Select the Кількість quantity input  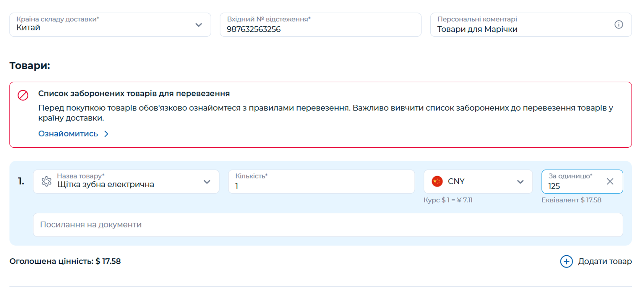(x=321, y=186)
